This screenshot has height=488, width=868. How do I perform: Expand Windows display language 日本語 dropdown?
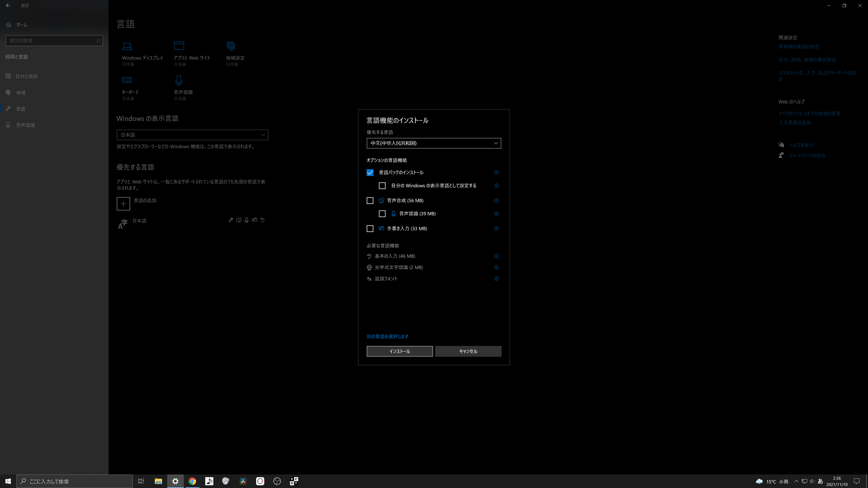(192, 135)
